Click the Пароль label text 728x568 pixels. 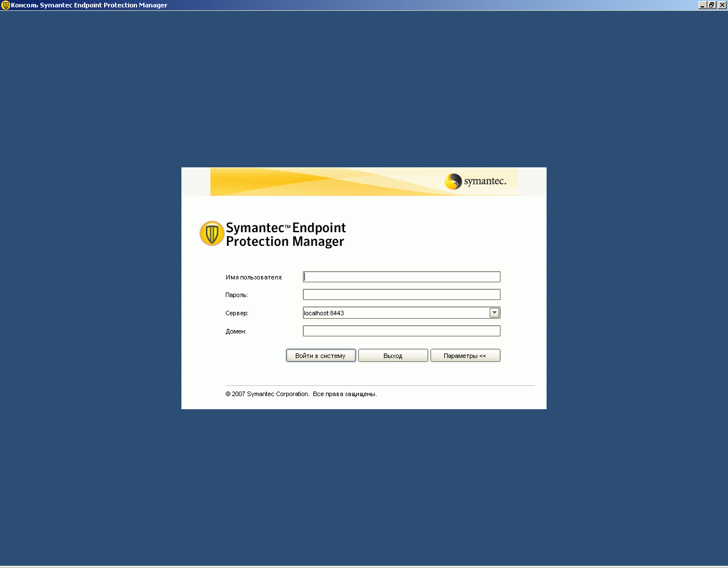coord(237,295)
